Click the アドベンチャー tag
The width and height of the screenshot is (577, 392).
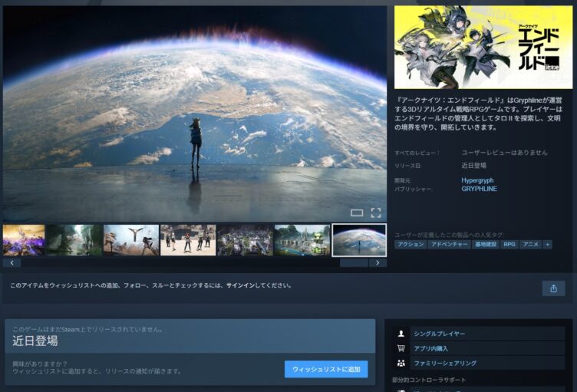(x=450, y=245)
